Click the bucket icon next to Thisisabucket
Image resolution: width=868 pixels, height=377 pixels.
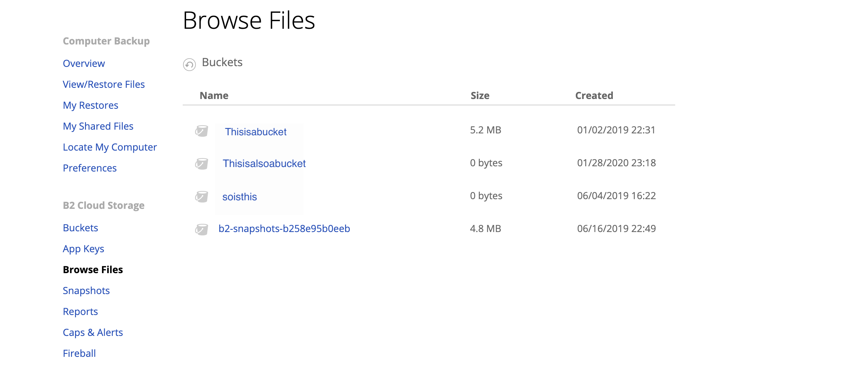202,131
